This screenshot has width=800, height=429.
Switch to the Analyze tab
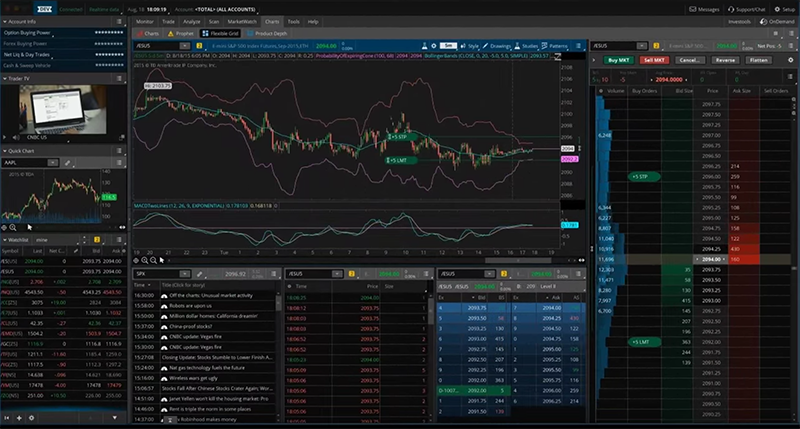pos(192,21)
